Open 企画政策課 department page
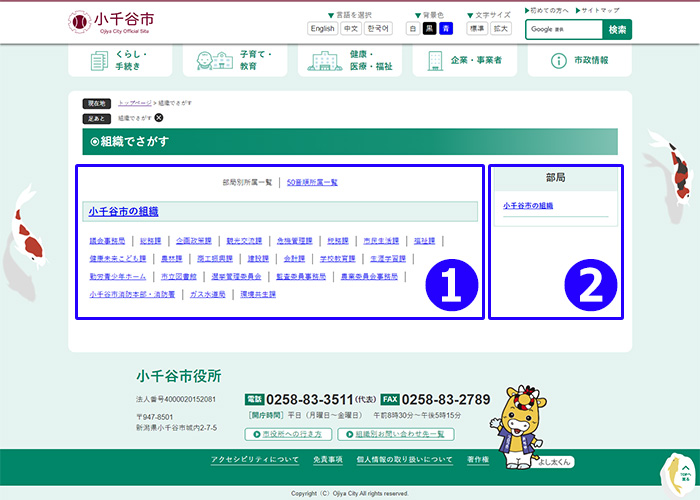The image size is (700, 500). (194, 241)
